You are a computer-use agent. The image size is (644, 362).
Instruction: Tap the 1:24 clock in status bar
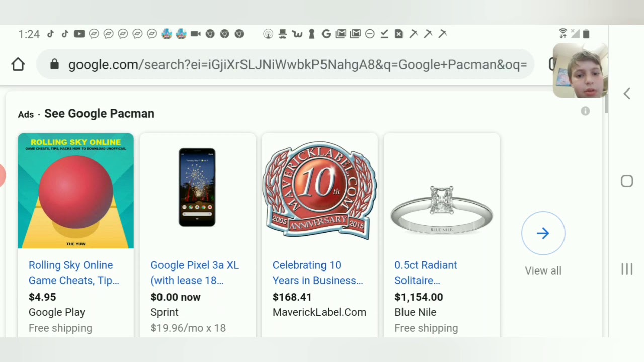pyautogui.click(x=29, y=34)
